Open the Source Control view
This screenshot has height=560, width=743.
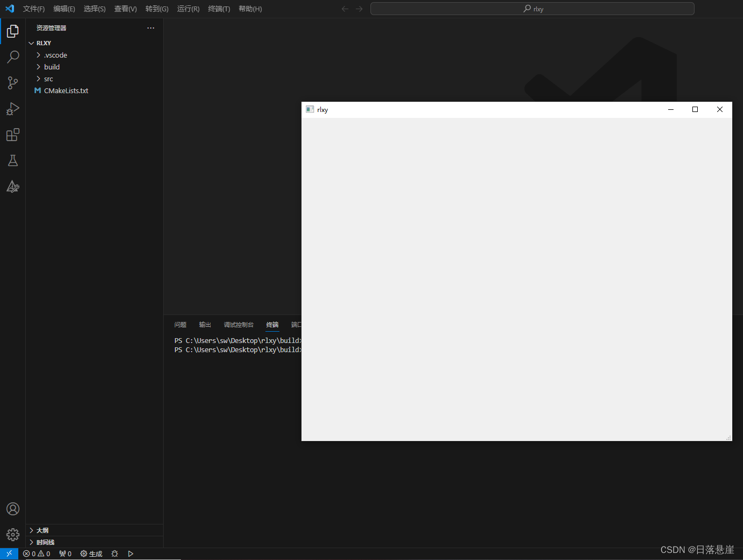pos(13,83)
